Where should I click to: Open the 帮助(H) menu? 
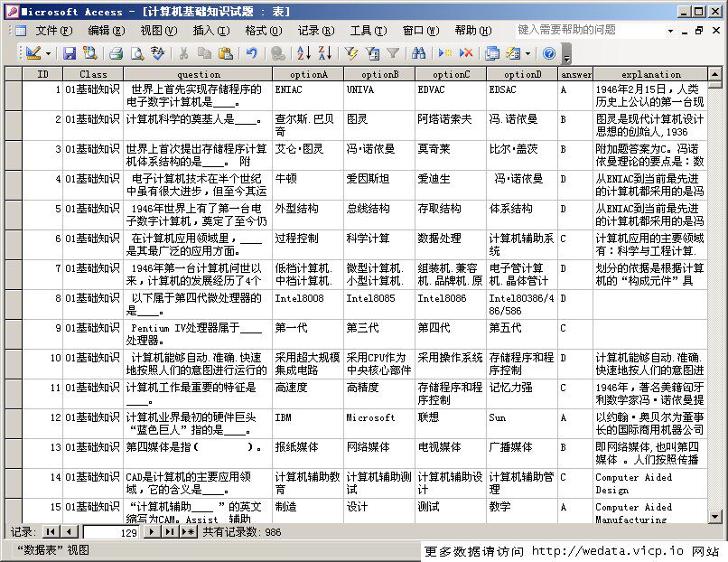click(x=473, y=31)
